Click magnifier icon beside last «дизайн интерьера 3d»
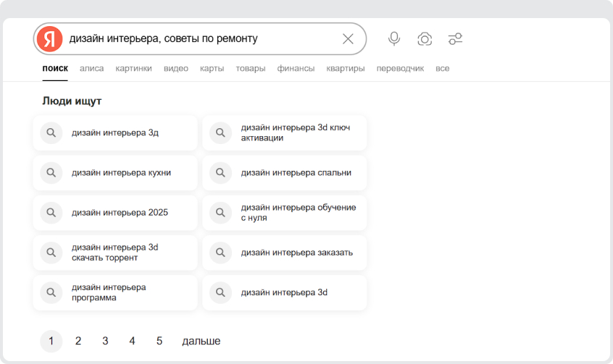 (220, 292)
